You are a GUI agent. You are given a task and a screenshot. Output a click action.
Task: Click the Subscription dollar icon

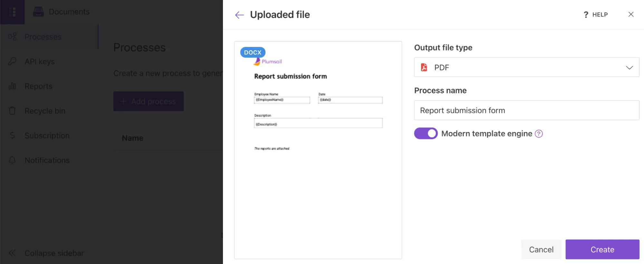[x=12, y=136]
